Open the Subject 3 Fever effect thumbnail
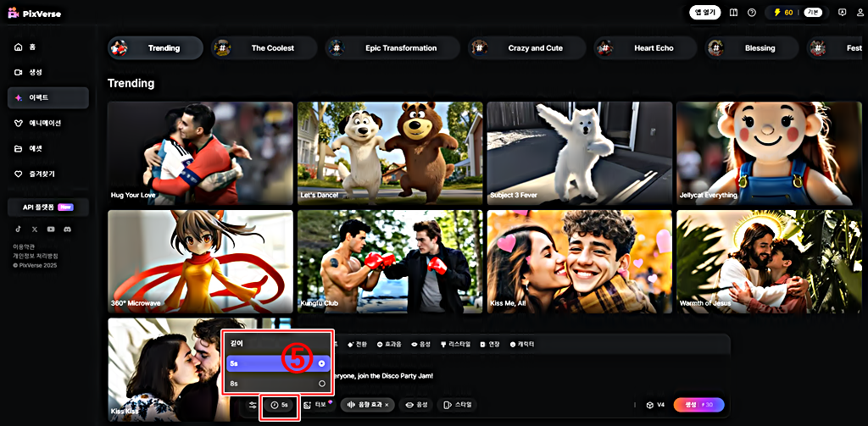Screen dimensions: 868x426 pyautogui.click(x=580, y=153)
